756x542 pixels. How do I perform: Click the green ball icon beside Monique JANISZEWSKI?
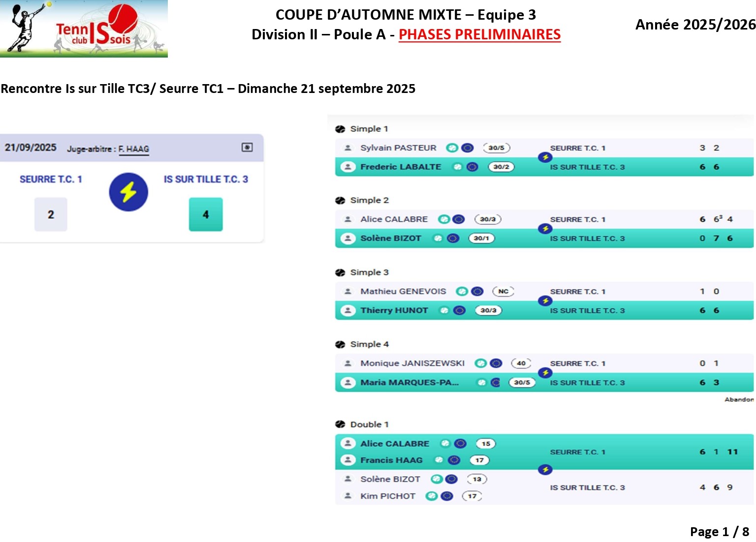tap(480, 363)
